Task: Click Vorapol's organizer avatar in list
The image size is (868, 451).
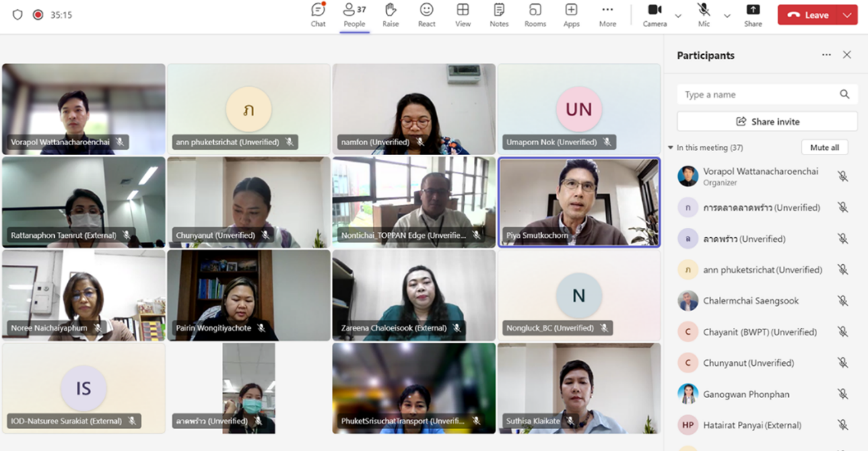Action: (x=688, y=176)
